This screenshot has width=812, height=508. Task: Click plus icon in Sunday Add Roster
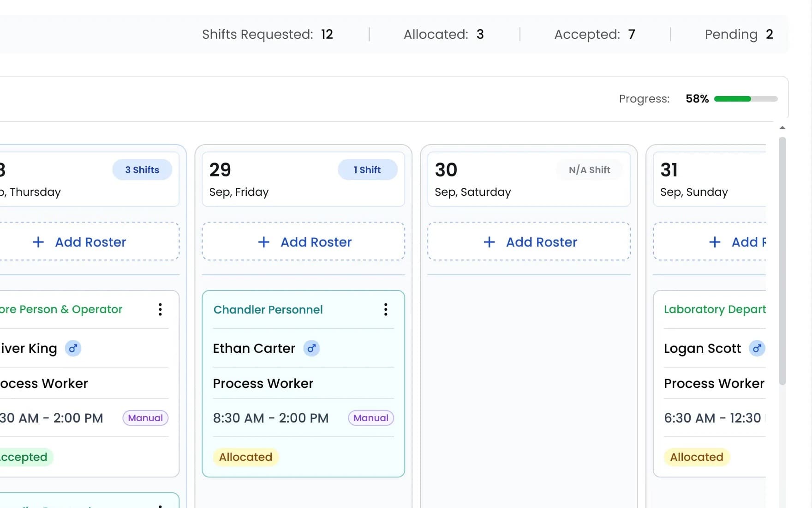pos(715,242)
